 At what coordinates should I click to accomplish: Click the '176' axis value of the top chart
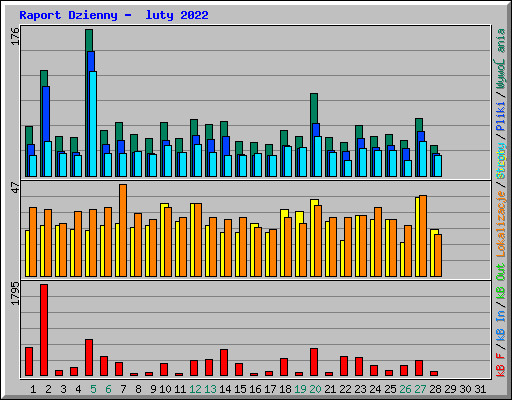point(15,37)
